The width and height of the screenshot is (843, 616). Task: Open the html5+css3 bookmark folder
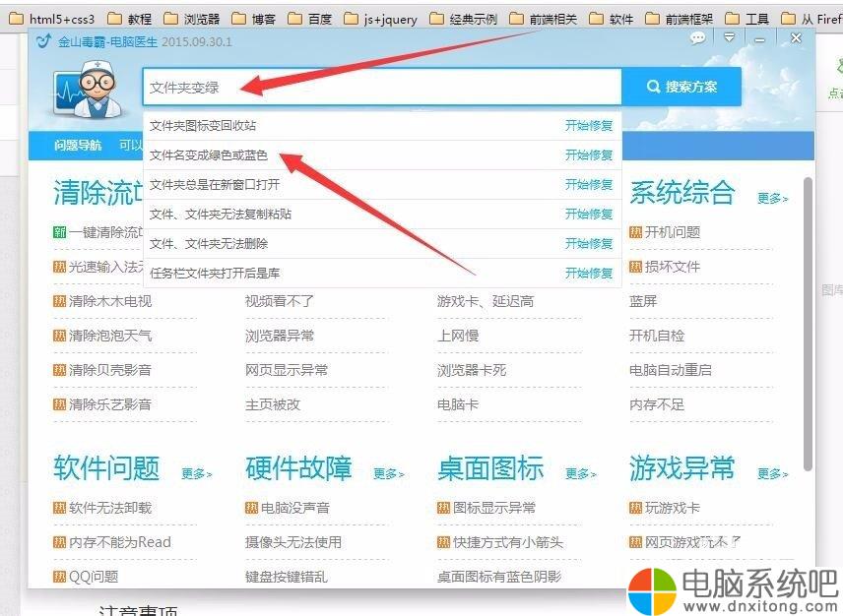(52, 20)
